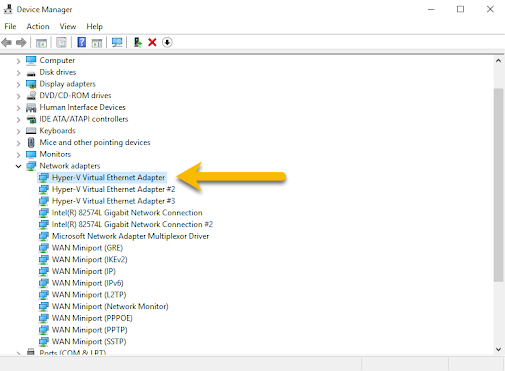Select Intel(R) 82574L Gigabit Network Connection
This screenshot has height=371, width=505.
coord(127,213)
